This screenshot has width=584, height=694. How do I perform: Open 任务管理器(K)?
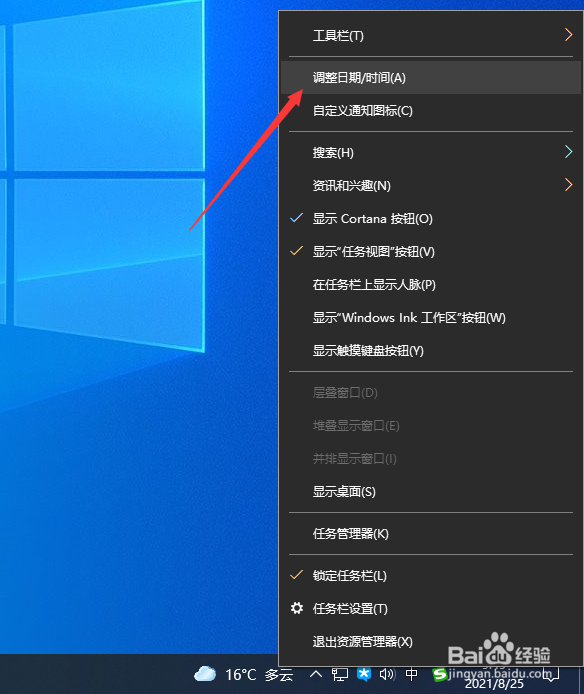pyautogui.click(x=430, y=534)
